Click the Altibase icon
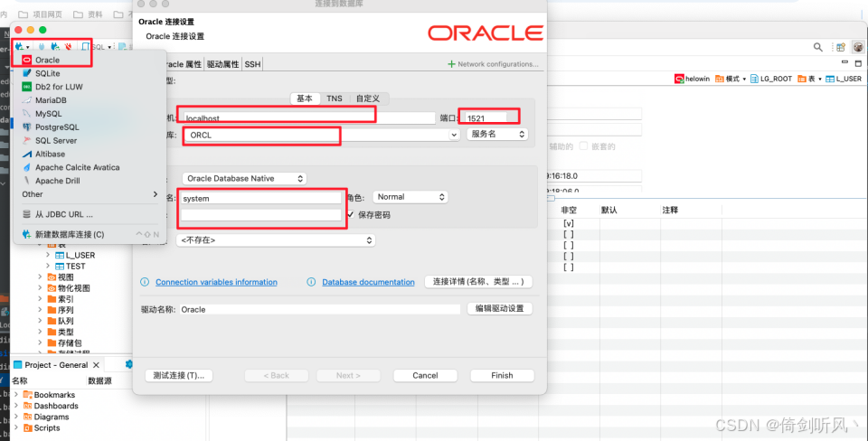The height and width of the screenshot is (441, 868). pos(26,154)
